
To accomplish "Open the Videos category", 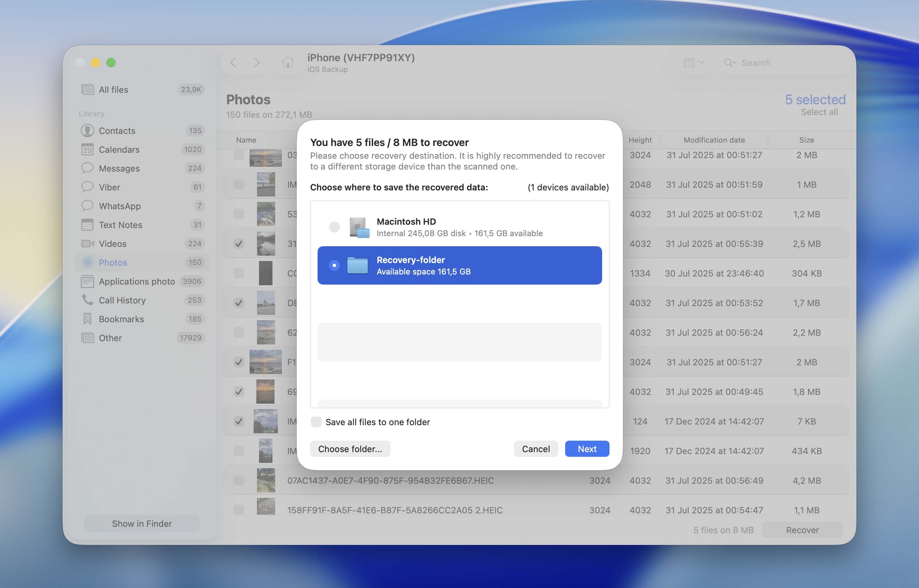I will (142, 244).
